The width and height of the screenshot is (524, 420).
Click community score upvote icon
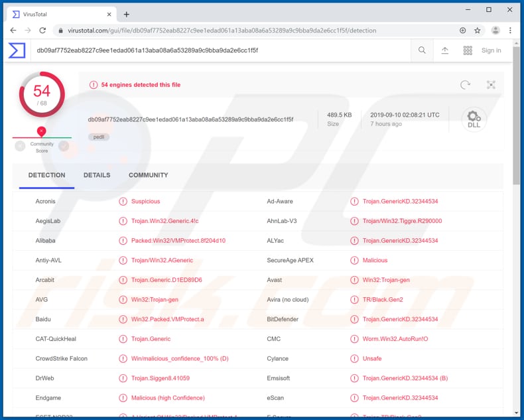64,146
